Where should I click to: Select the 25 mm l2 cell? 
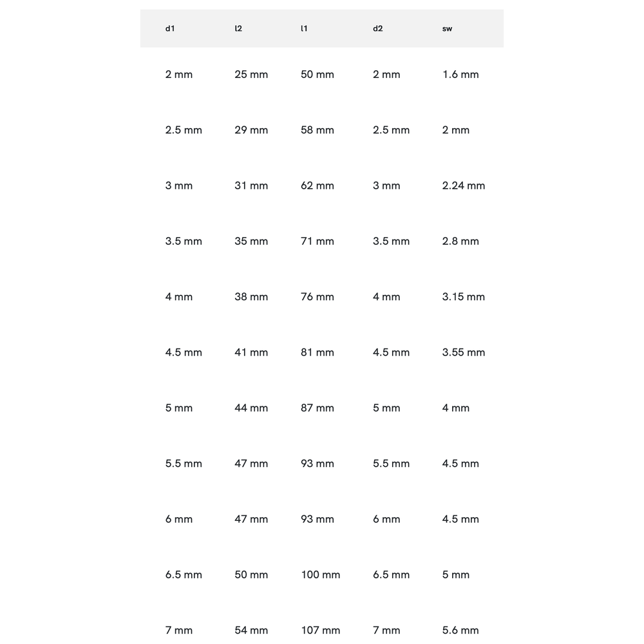coord(251,75)
